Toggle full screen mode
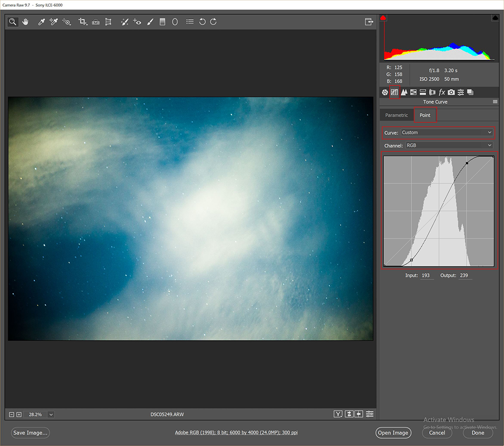 click(x=369, y=22)
